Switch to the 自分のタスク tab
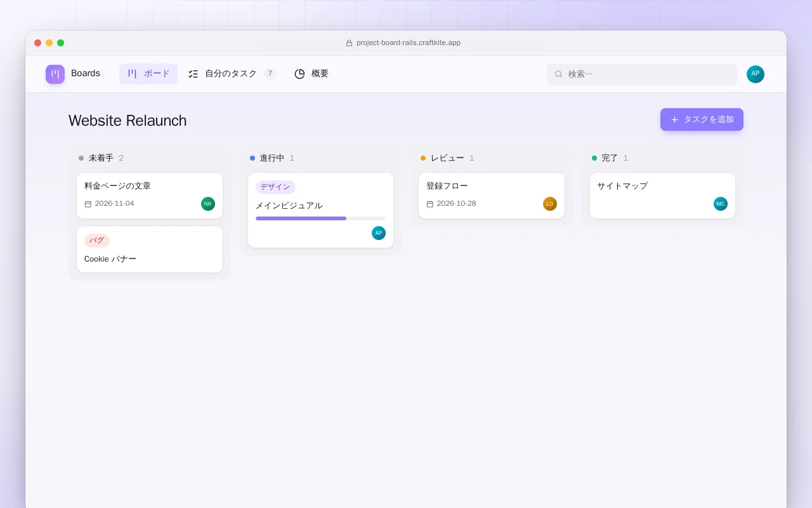This screenshot has height=508, width=812. coord(232,74)
